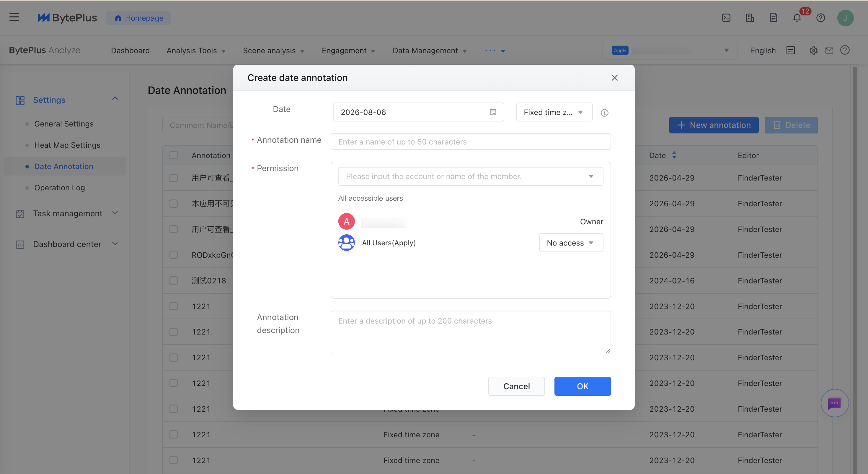Open the billing document icon in header

tap(773, 18)
